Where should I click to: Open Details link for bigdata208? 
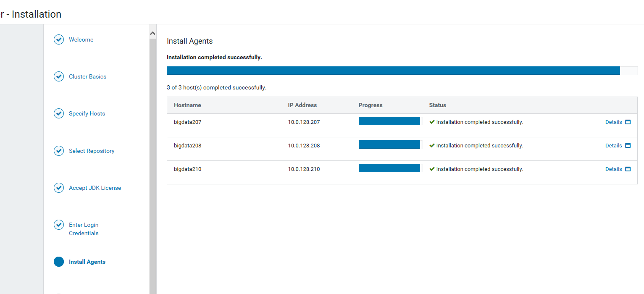[613, 145]
